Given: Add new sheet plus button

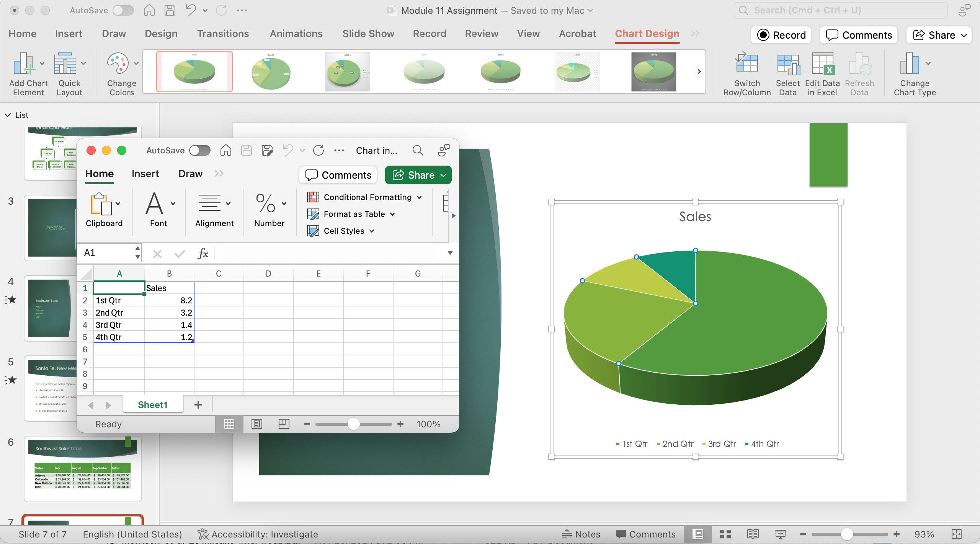Looking at the screenshot, I should [198, 405].
